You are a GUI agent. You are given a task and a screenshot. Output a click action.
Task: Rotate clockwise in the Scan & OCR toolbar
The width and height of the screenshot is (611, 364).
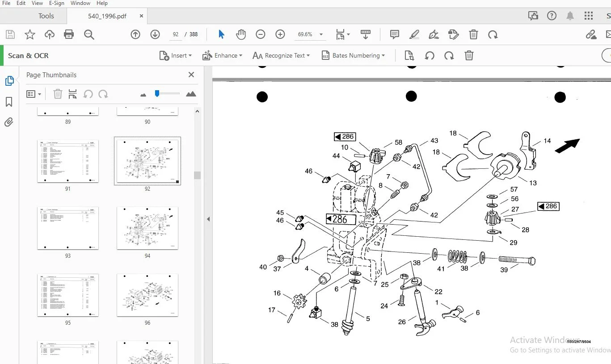coord(449,55)
